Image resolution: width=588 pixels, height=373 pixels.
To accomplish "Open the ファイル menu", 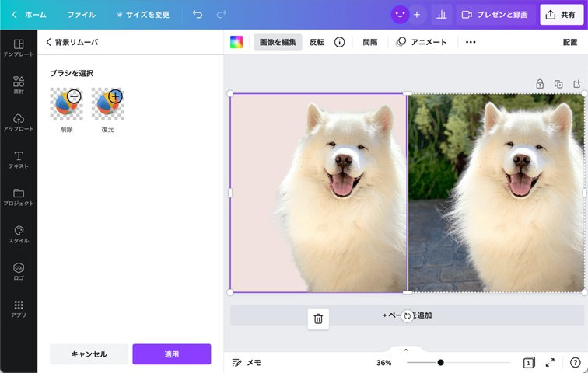I will coord(81,15).
